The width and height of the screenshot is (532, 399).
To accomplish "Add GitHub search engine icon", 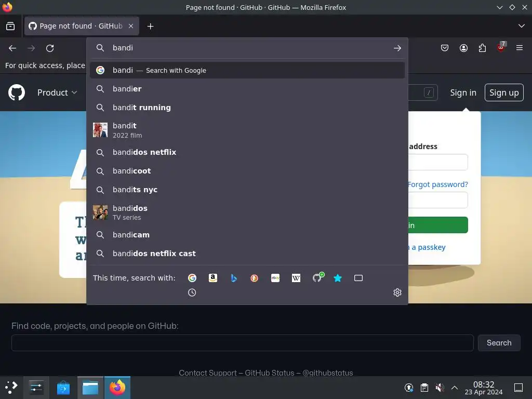I will pyautogui.click(x=317, y=277).
